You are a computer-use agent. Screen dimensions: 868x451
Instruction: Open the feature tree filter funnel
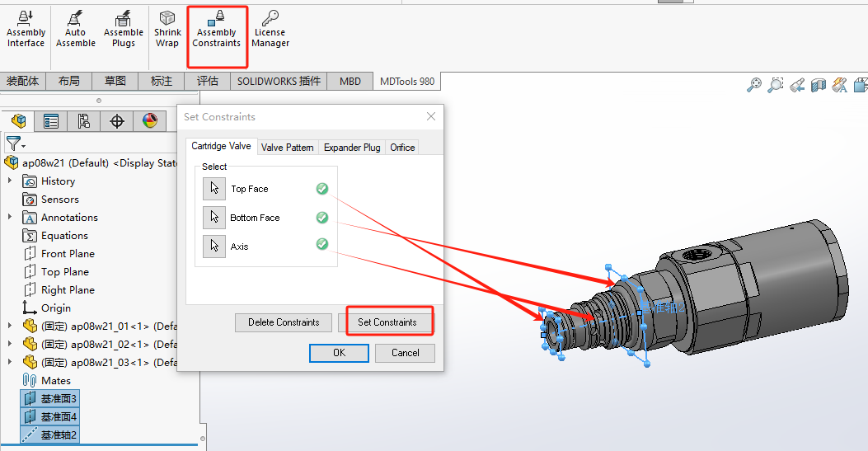tap(15, 144)
